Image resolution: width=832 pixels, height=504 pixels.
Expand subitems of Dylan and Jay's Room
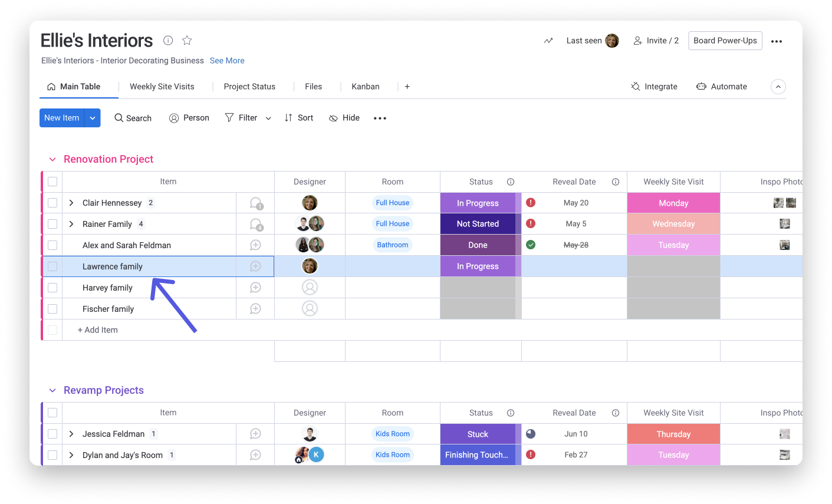(71, 455)
